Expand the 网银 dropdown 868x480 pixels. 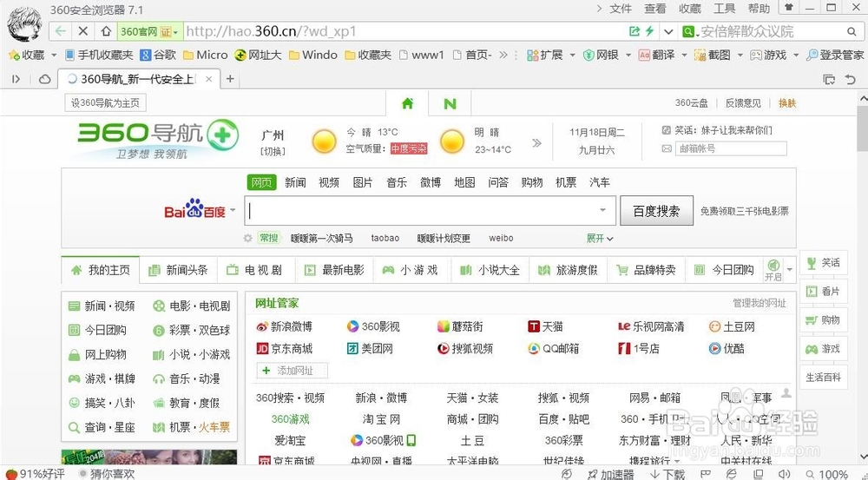628,55
